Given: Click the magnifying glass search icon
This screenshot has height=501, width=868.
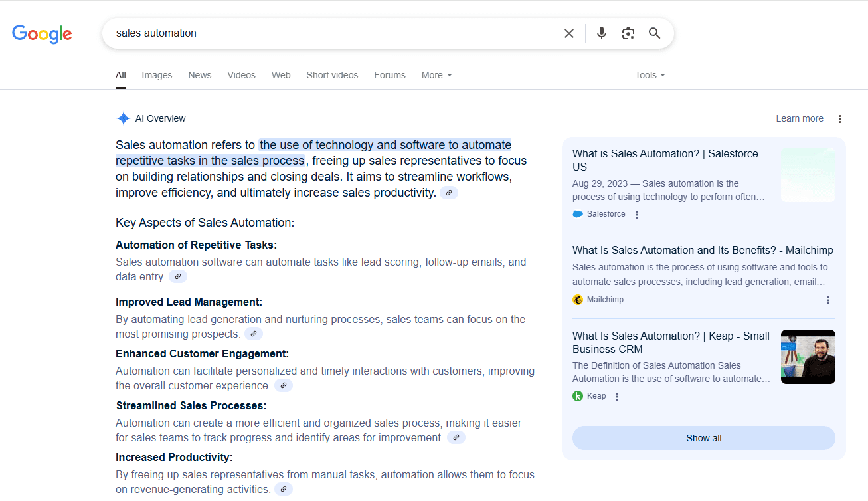Looking at the screenshot, I should pos(655,33).
